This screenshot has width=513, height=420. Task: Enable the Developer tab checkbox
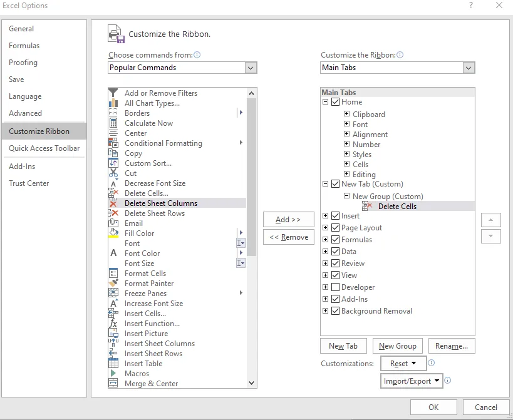pyautogui.click(x=335, y=287)
